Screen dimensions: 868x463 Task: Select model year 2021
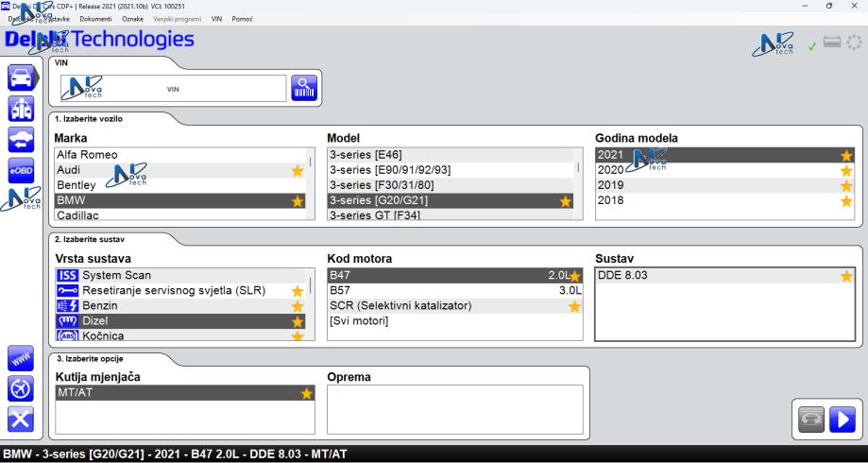[725, 155]
